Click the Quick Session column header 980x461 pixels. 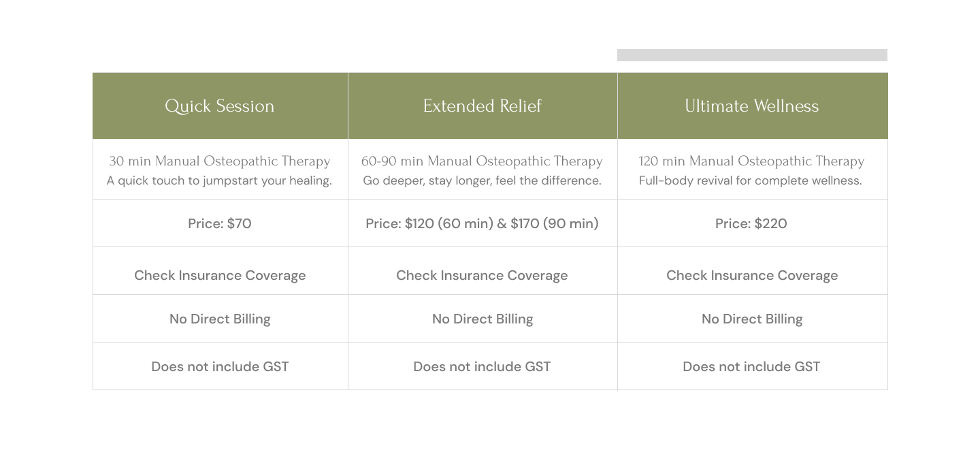tap(220, 106)
